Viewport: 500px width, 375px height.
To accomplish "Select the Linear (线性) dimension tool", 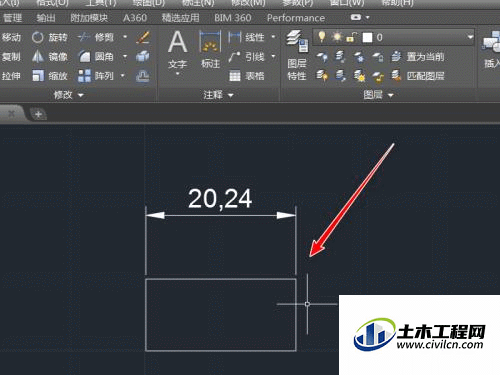I will pyautogui.click(x=247, y=37).
